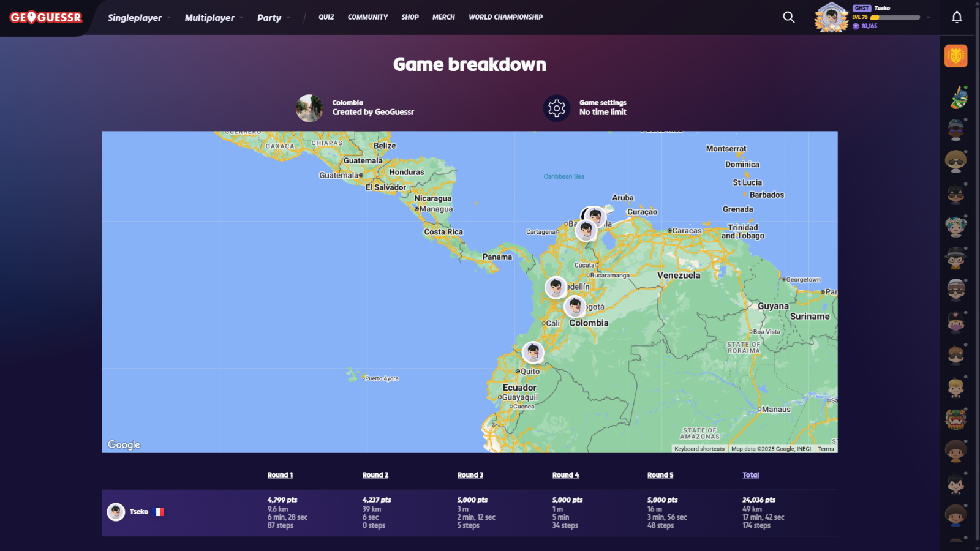The image size is (980, 551).
Task: Click the orange shield icon in sidebar
Action: pyautogui.click(x=956, y=56)
